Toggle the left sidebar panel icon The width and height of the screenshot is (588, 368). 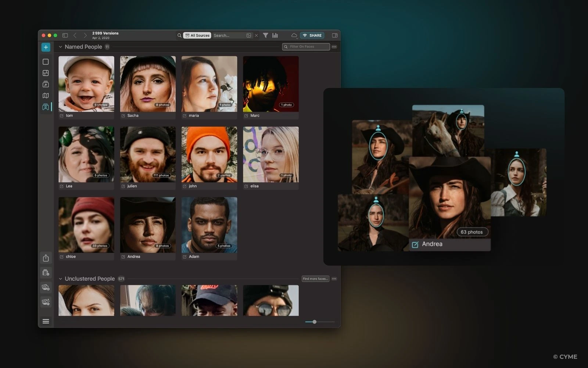[65, 35]
